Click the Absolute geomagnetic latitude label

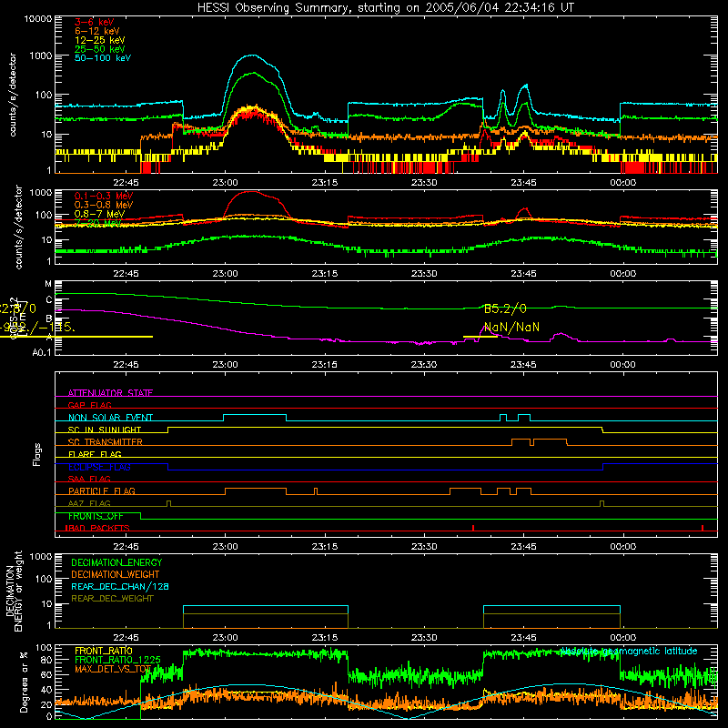tap(629, 651)
